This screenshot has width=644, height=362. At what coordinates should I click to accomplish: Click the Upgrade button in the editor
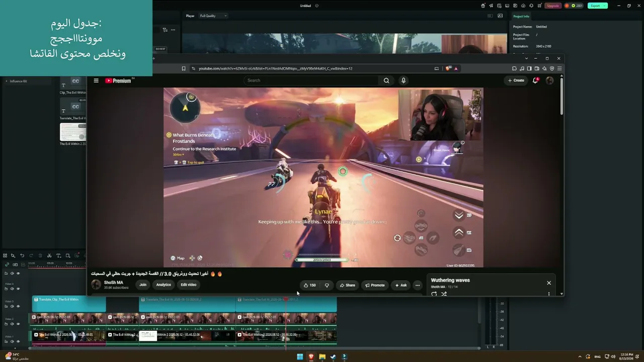tap(553, 6)
